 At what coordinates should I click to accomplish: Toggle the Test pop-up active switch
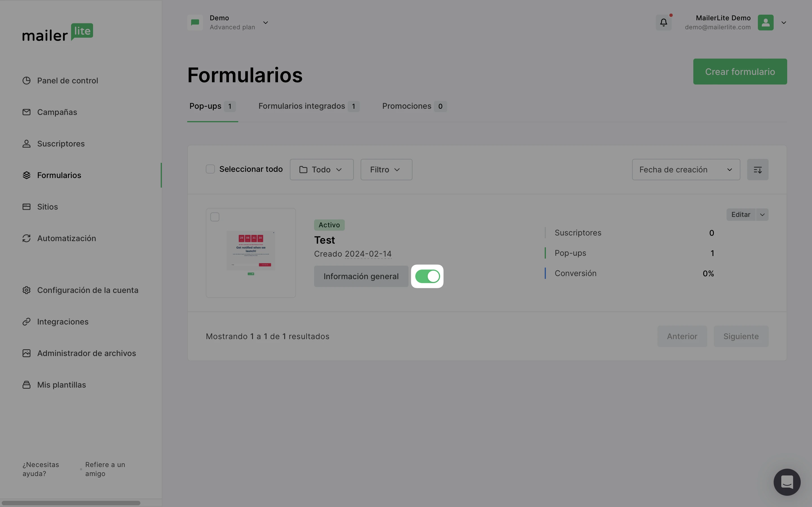tap(427, 276)
